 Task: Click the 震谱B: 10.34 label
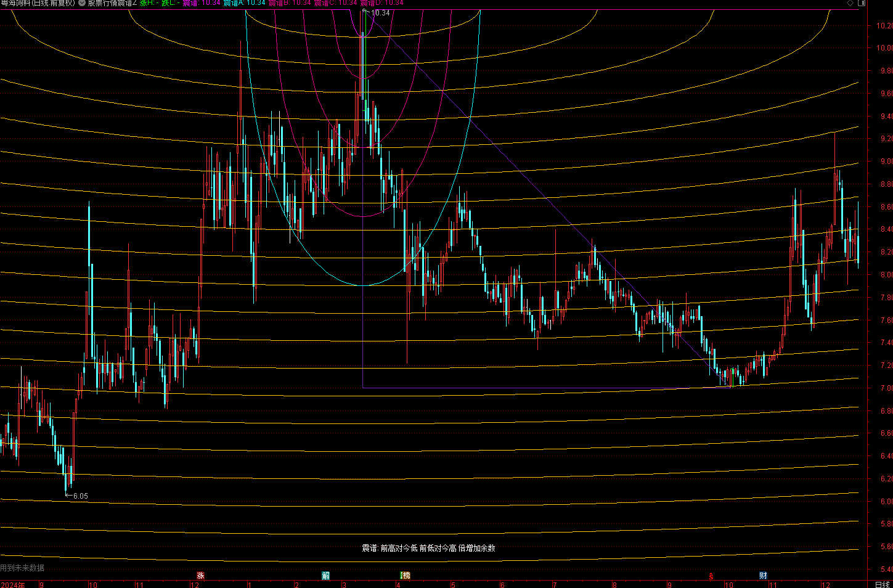click(x=290, y=3)
